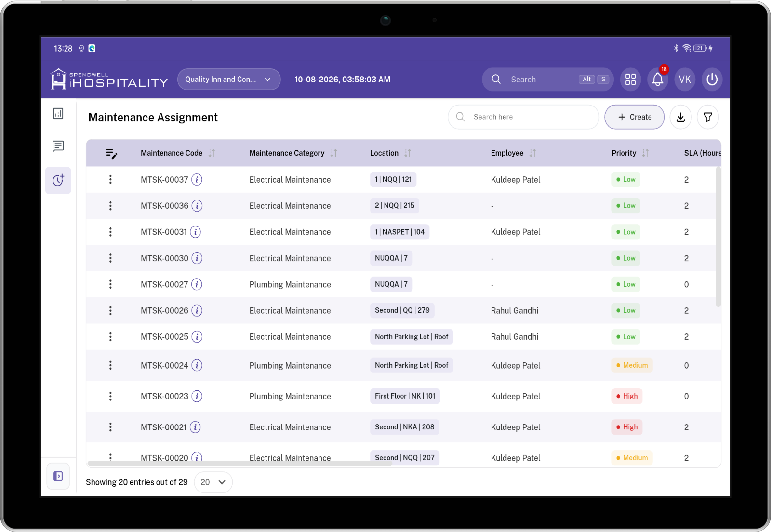Show info for MTSK-00023

197,396
